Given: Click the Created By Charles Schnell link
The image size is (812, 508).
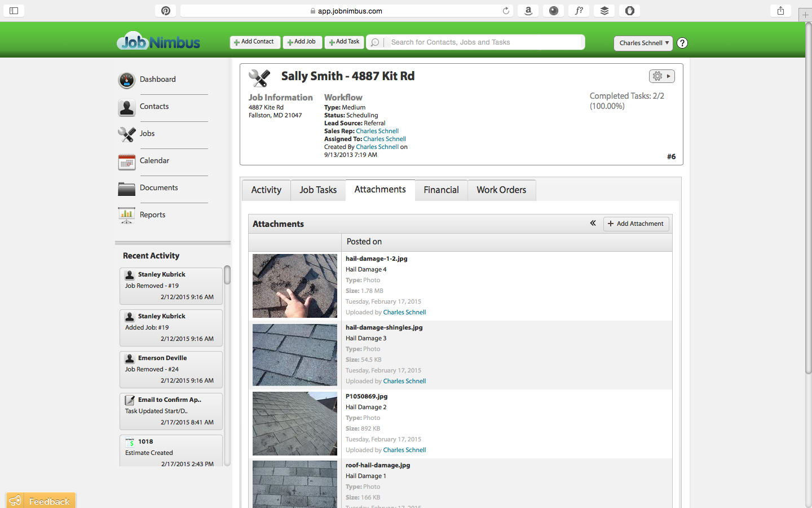Looking at the screenshot, I should click(x=377, y=147).
